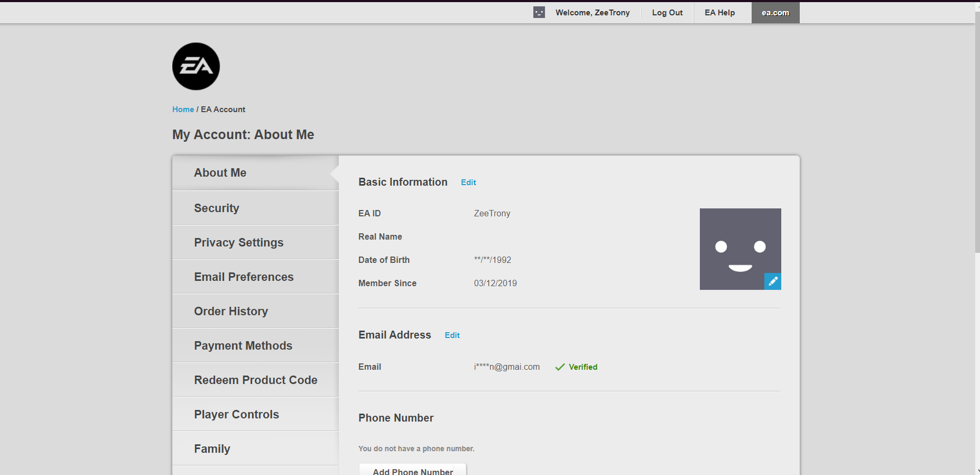Screen dimensions: 980x475
Task: Click the pencil icon on avatar
Action: (x=772, y=281)
